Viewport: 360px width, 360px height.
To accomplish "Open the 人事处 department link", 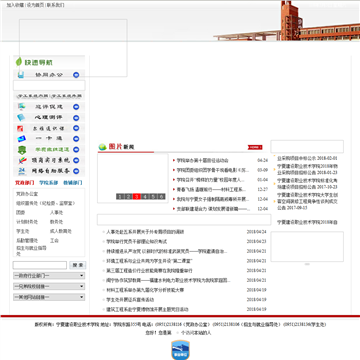I will (56, 212).
